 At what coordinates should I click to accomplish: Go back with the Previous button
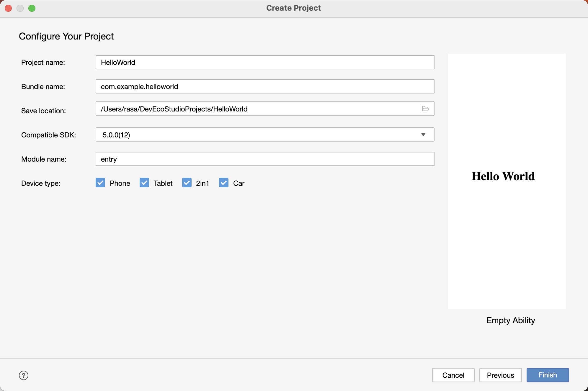[500, 375]
